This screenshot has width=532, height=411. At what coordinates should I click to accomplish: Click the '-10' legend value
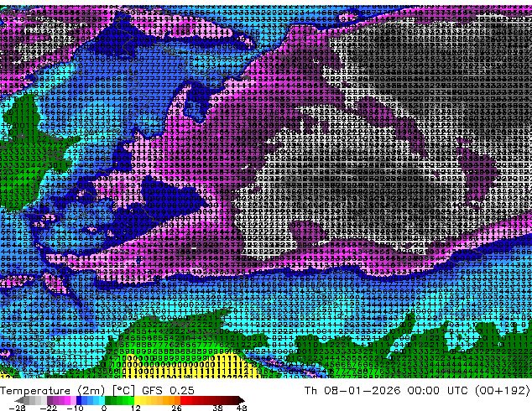pos(75,408)
